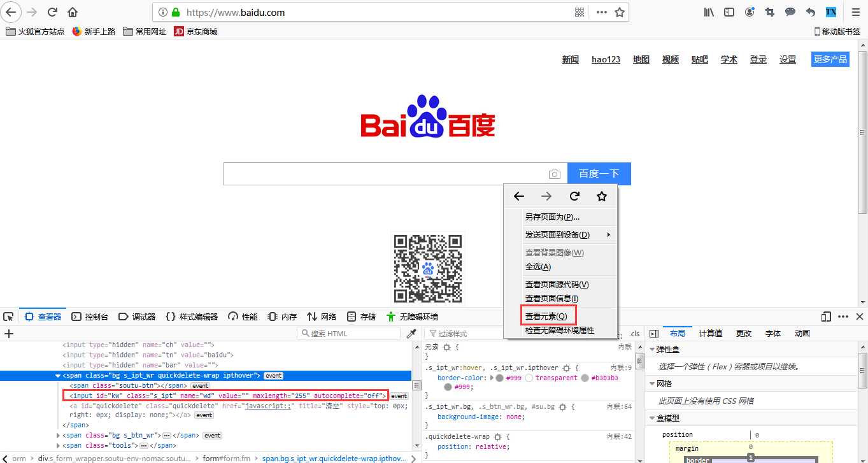Viewport: 868px width, 463px height.
Task: Click the transparent color swatch
Action: coord(529,378)
